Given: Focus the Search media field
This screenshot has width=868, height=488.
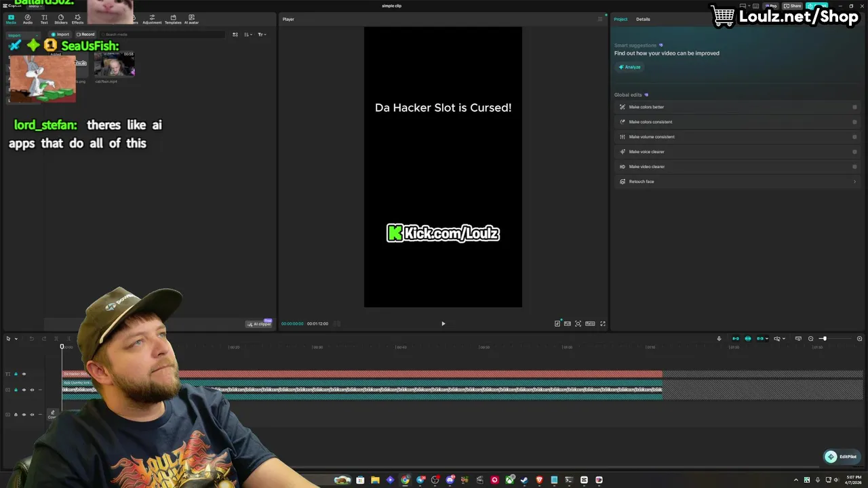Looking at the screenshot, I should [163, 34].
